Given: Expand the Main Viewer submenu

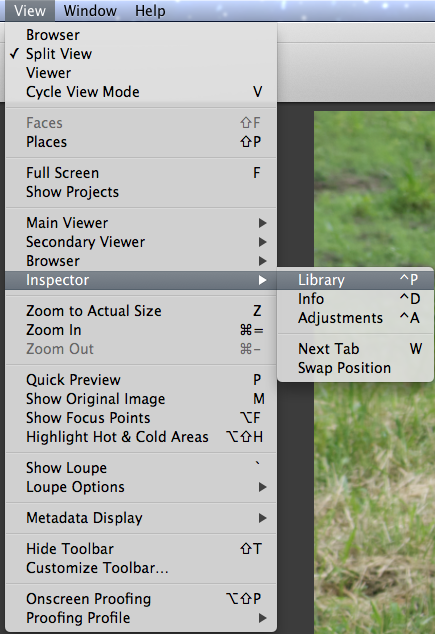Looking at the screenshot, I should [141, 223].
